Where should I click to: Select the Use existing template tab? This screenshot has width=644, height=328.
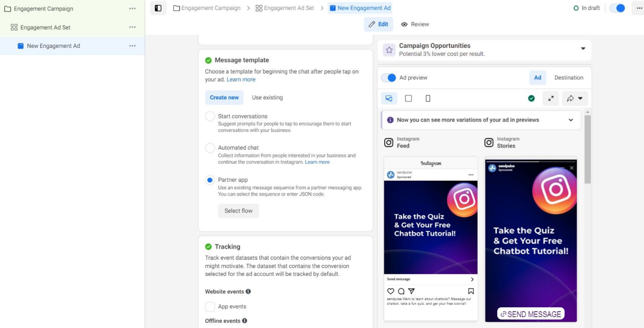click(267, 97)
